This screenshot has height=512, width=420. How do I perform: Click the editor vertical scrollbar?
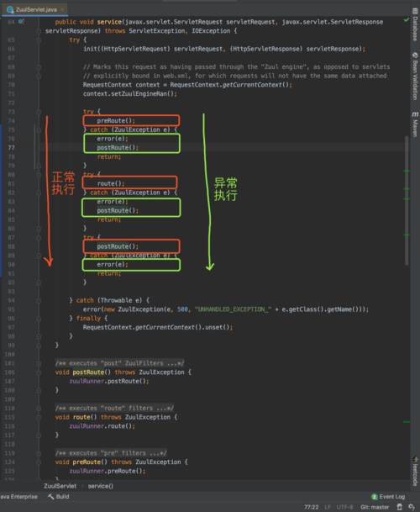[407, 201]
